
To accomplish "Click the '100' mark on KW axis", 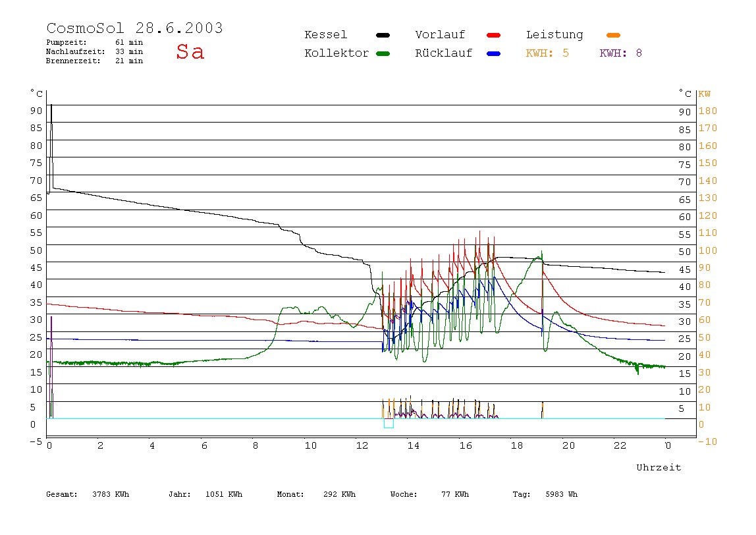I will tap(708, 250).
